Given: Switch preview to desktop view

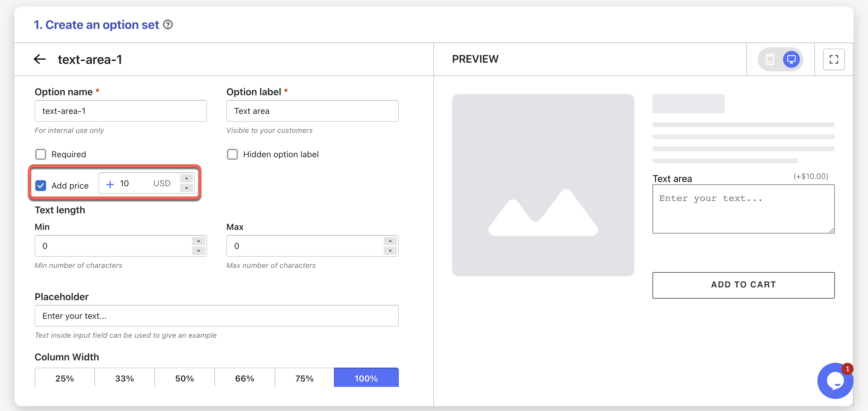Looking at the screenshot, I should (791, 59).
